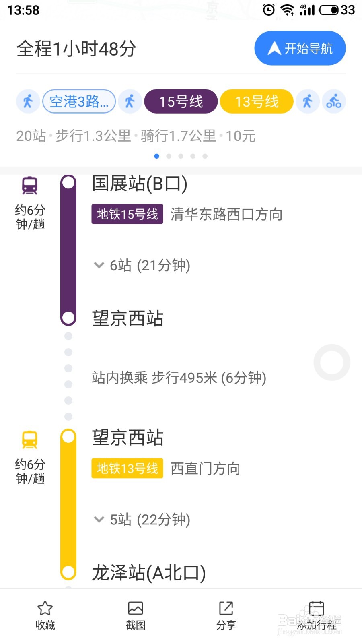Switch to the second route page dot
This screenshot has height=644, width=362.
pyautogui.click(x=169, y=156)
